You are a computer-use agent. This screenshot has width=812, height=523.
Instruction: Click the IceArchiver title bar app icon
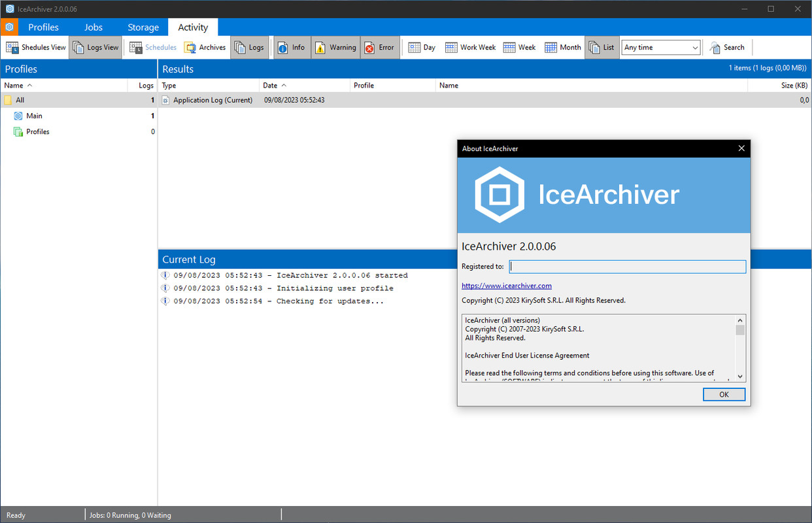9,8
